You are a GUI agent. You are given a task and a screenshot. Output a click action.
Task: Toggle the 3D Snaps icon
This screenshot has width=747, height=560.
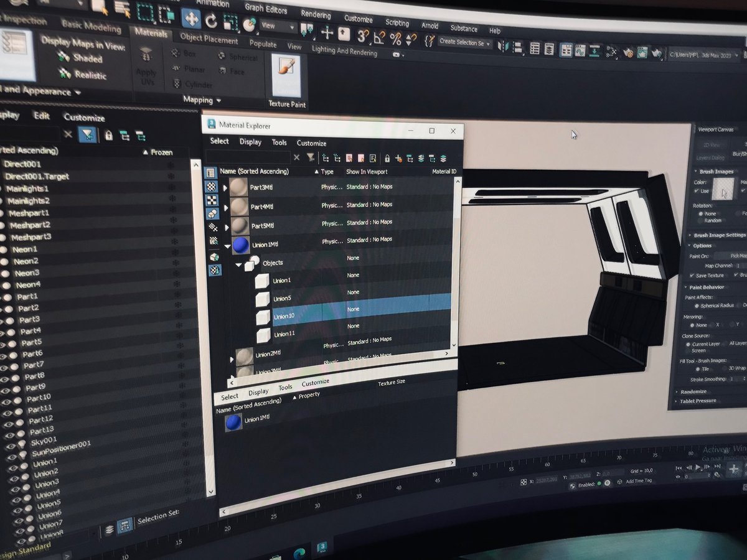coord(364,36)
